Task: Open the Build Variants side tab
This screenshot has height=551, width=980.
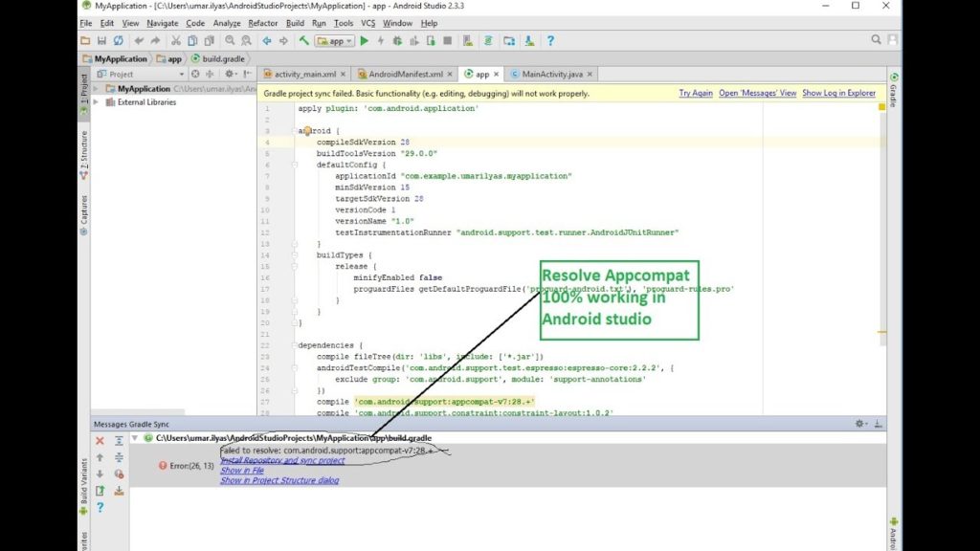Action: pyautogui.click(x=84, y=487)
